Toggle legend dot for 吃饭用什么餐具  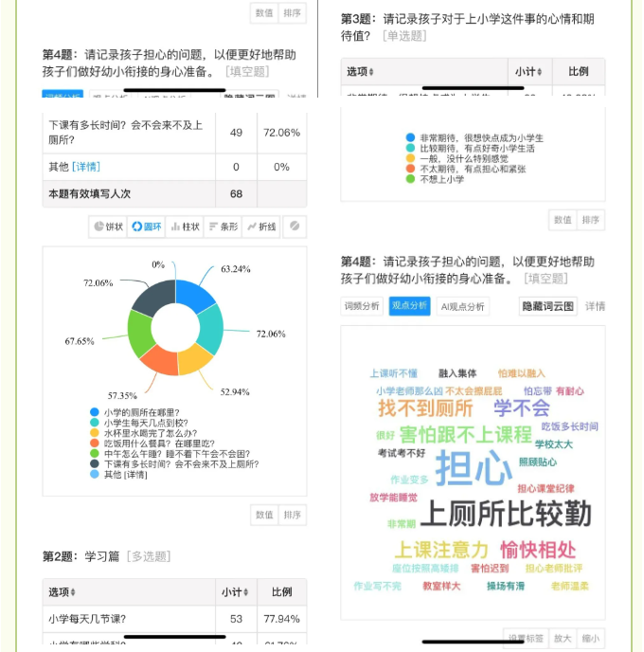[x=95, y=444]
